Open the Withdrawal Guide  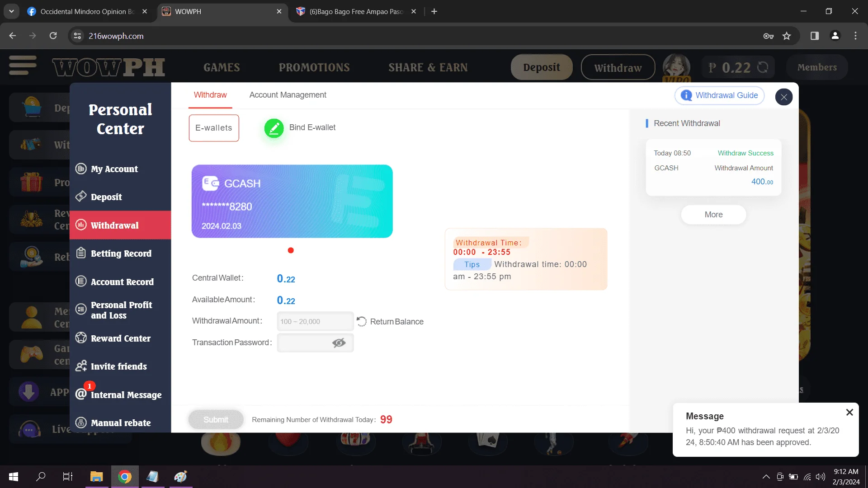719,95
